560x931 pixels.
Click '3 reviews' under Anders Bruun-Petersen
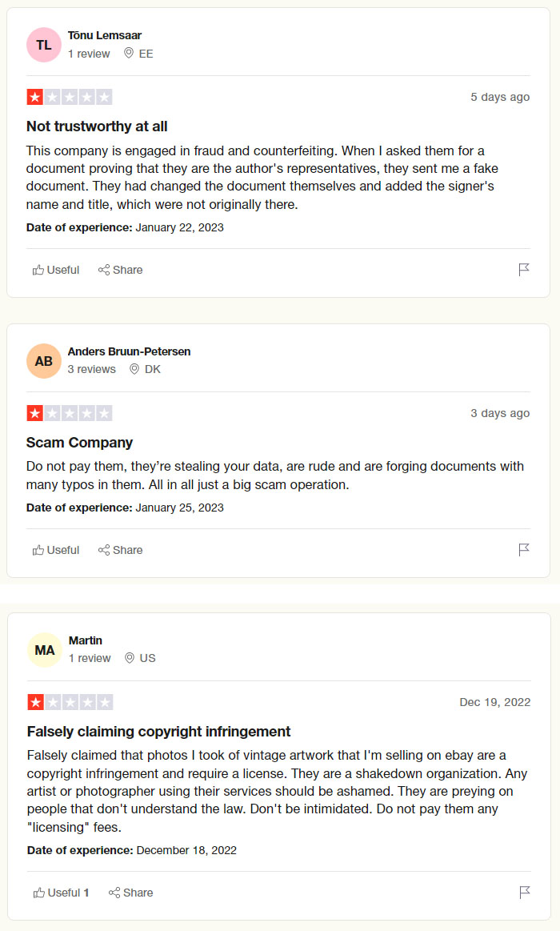click(91, 369)
